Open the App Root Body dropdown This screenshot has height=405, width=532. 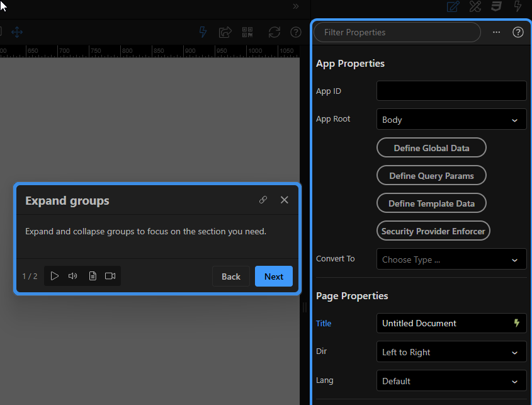pos(451,119)
